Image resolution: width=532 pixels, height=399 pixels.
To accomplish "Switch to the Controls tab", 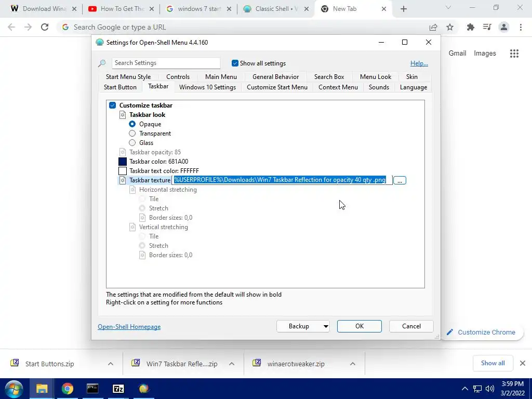I will 178,77.
